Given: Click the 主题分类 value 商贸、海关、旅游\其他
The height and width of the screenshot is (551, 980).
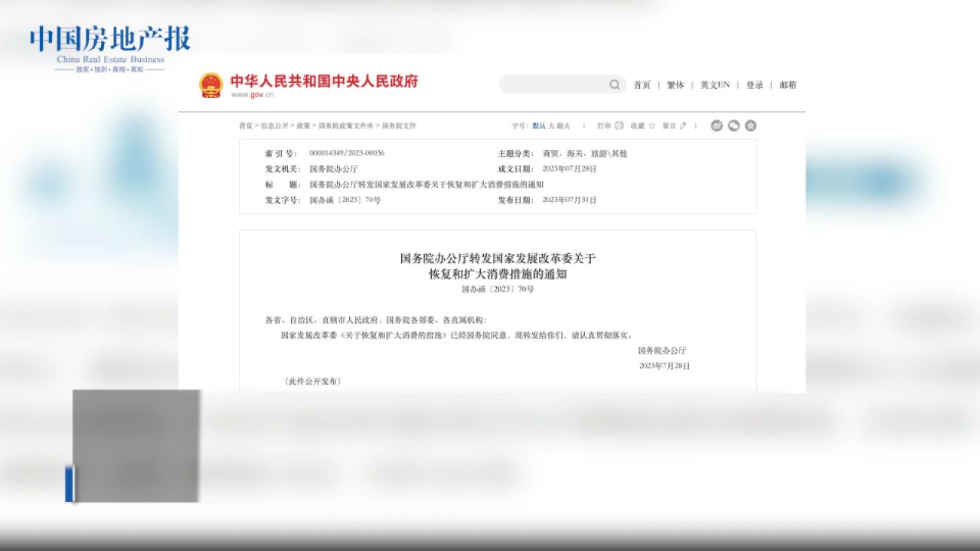Looking at the screenshot, I should (585, 153).
